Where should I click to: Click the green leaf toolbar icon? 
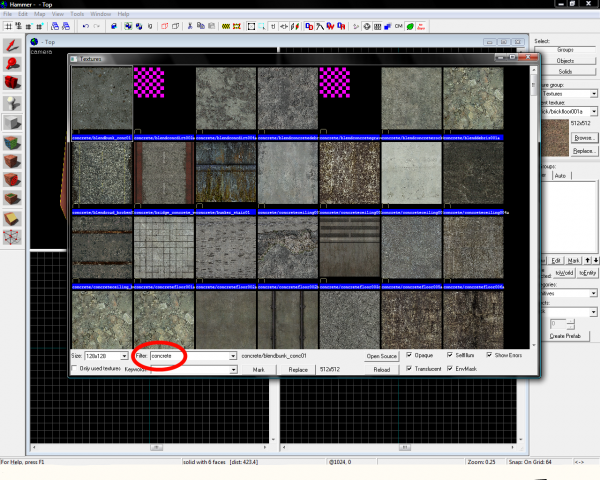pyautogui.click(x=410, y=26)
